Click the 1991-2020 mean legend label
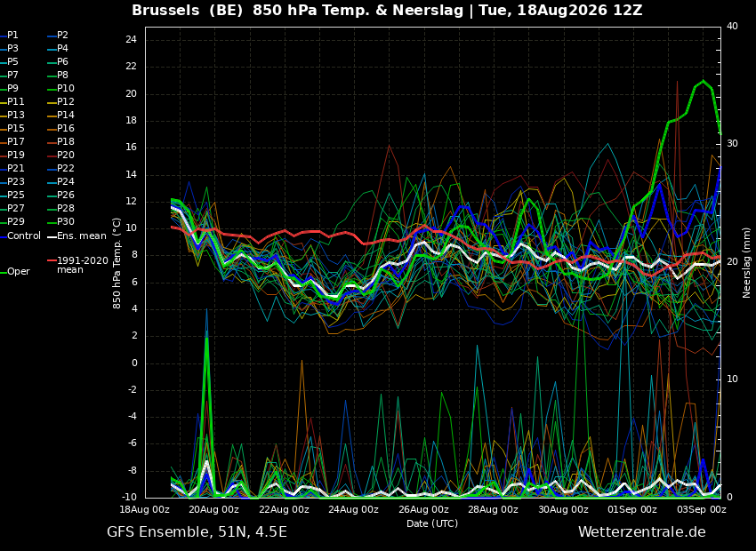 coord(83,265)
